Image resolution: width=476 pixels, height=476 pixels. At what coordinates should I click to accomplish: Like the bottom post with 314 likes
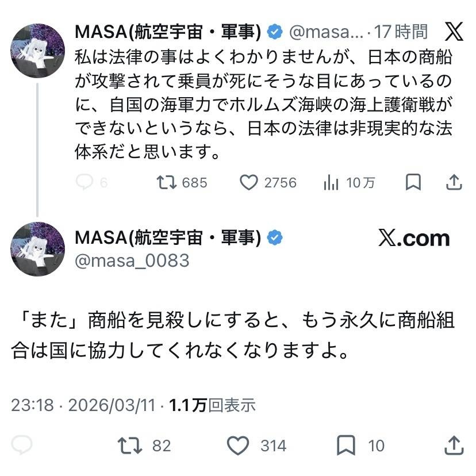tap(238, 446)
